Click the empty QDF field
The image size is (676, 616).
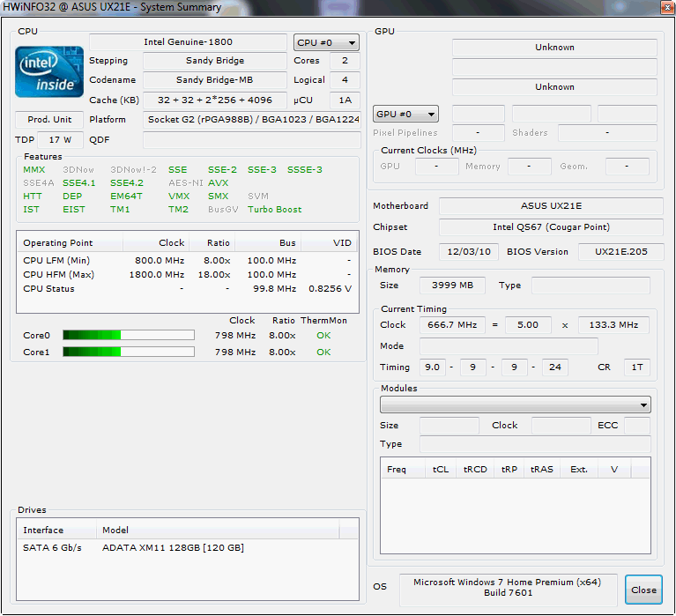tap(252, 140)
